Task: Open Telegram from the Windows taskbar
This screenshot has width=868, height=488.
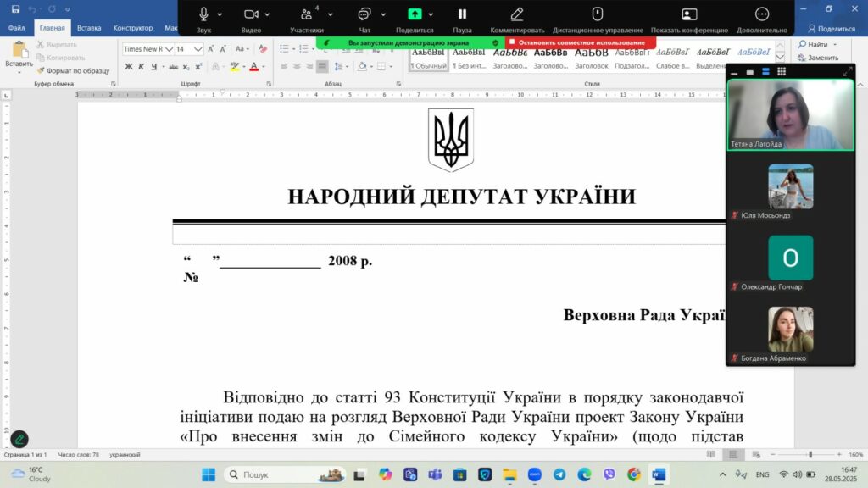Action: point(559,474)
